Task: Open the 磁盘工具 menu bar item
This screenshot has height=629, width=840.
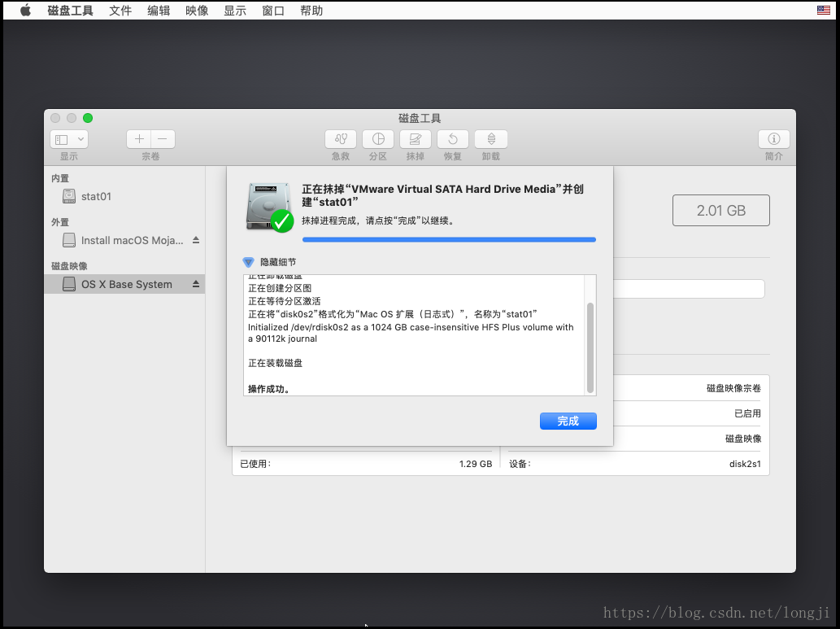Action: coord(70,11)
